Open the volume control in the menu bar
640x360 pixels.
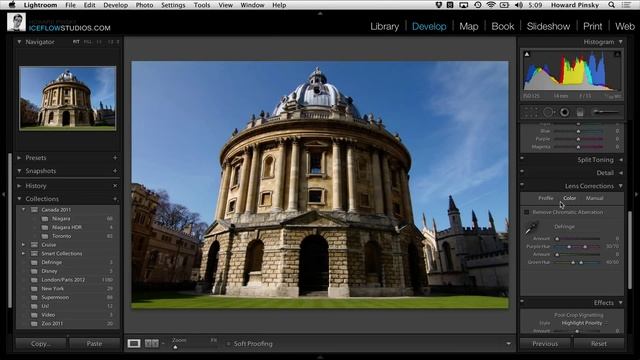pos(519,5)
